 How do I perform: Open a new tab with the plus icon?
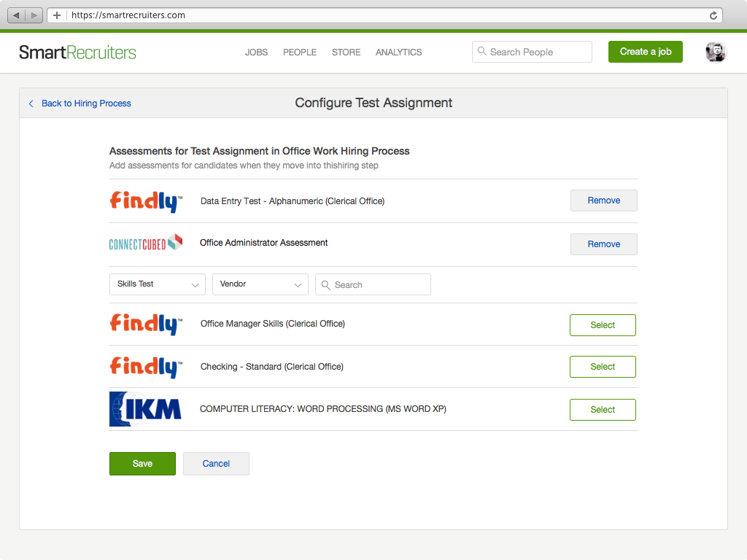57,15
